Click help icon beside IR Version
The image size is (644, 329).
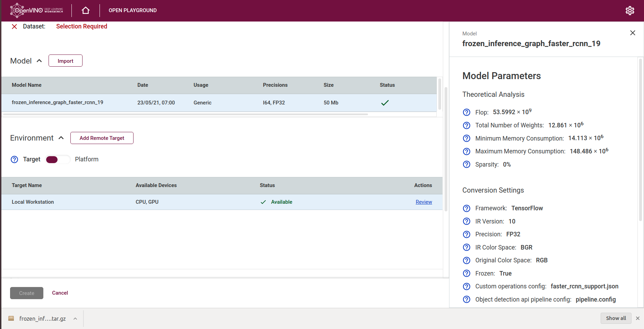467,221
